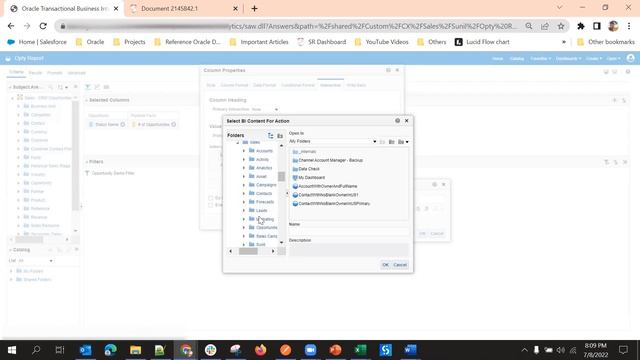Expand the Asset folder node
Image resolution: width=640 pixels, height=360 pixels.
(244, 177)
